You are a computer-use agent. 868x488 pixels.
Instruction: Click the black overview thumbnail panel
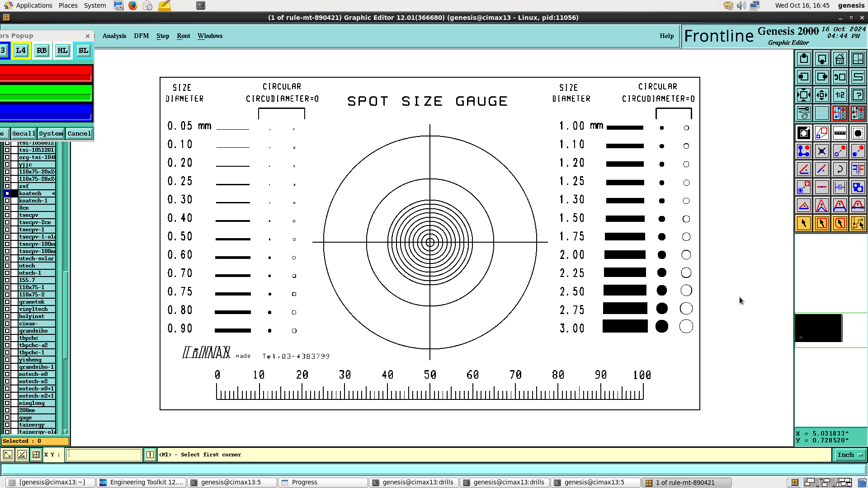click(x=818, y=328)
